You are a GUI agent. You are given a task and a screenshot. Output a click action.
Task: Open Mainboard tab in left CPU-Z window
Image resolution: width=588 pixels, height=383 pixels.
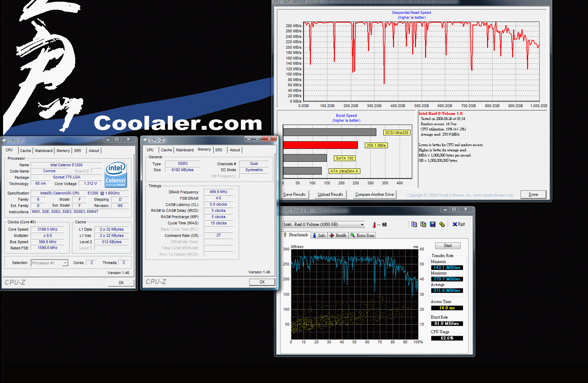[44, 151]
